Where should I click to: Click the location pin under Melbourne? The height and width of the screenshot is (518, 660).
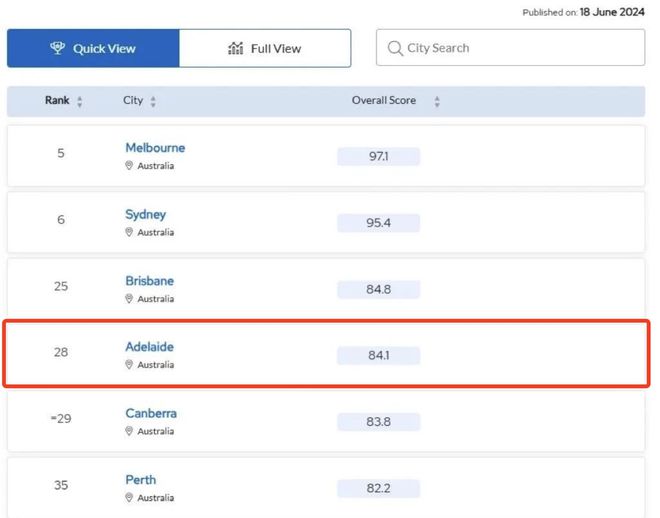click(129, 166)
